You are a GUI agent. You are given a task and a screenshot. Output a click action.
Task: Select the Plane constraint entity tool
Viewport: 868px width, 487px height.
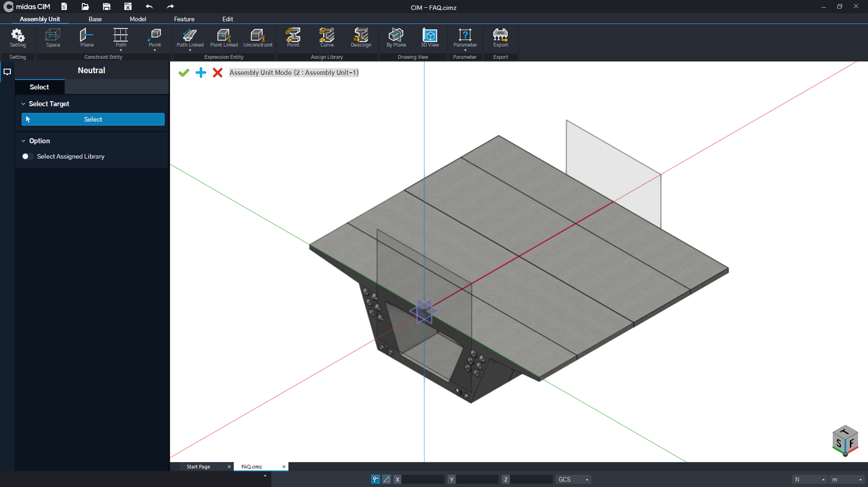pos(87,38)
